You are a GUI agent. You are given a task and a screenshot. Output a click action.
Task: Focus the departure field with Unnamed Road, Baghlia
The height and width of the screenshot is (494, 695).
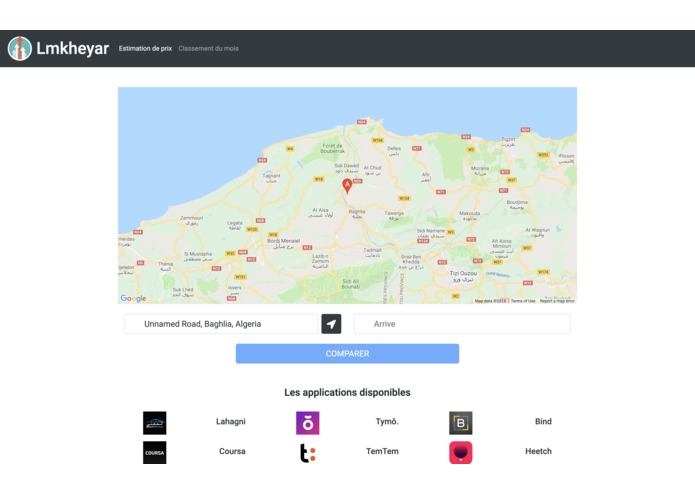[221, 324]
